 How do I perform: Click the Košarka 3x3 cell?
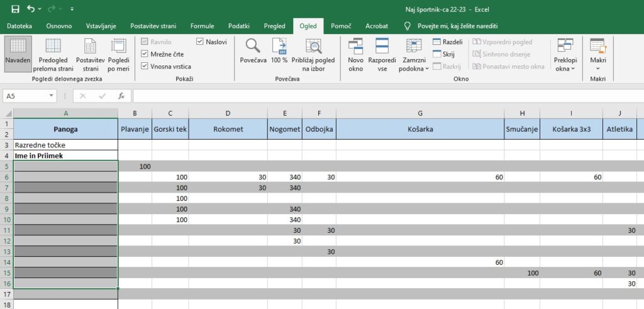(571, 129)
